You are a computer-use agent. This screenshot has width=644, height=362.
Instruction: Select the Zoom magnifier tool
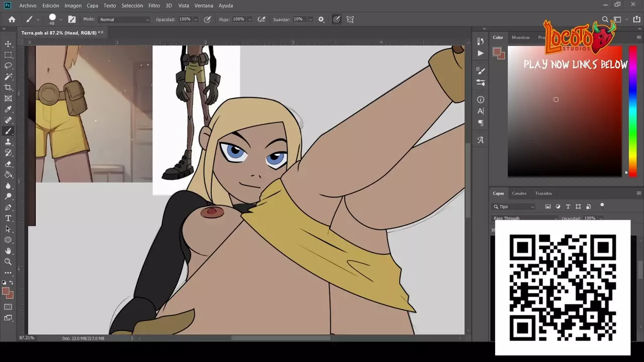8,261
